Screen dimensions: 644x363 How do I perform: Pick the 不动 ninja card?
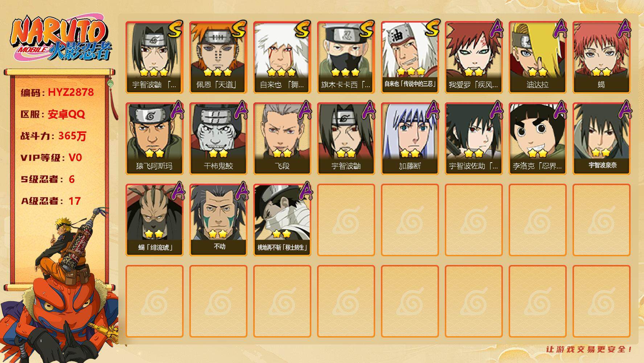coord(218,220)
